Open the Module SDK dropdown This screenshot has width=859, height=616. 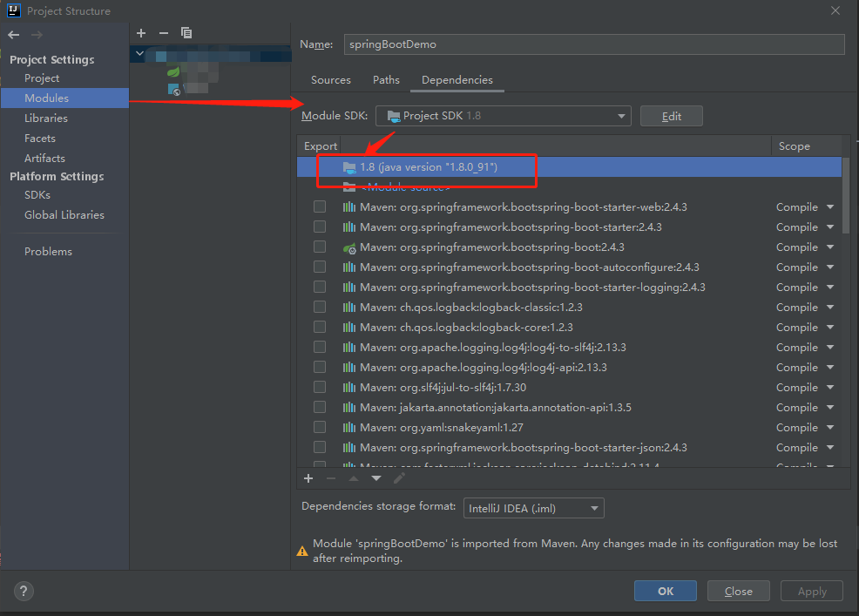click(503, 116)
